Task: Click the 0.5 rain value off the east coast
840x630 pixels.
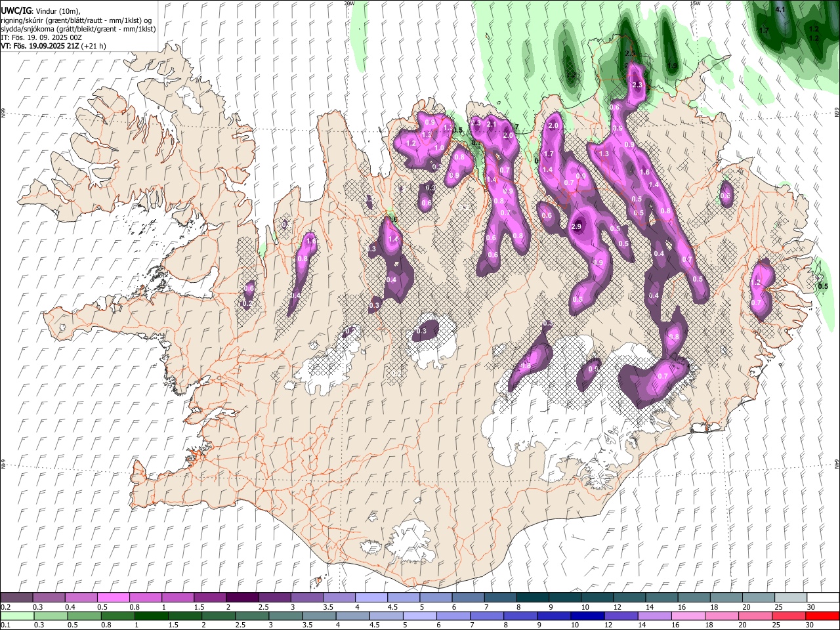Action: click(823, 286)
